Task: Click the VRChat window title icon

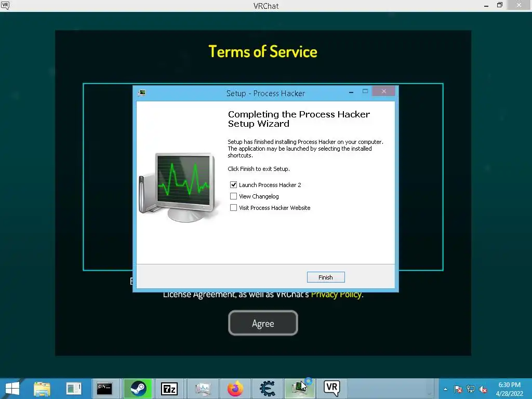Action: 5,5
